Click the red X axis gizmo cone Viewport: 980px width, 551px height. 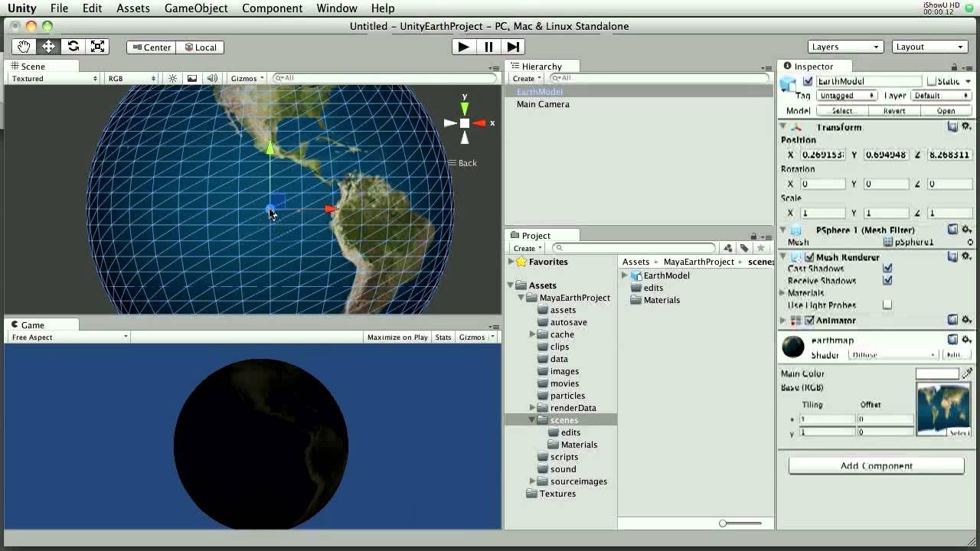point(479,123)
